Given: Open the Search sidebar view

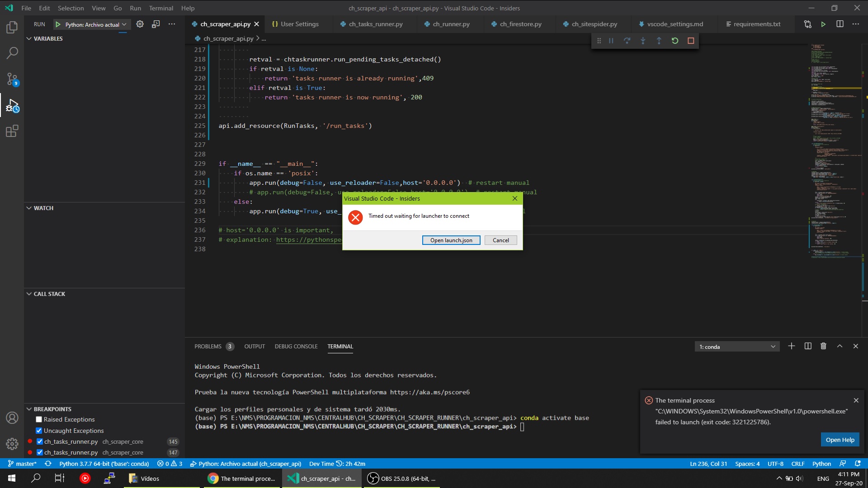Looking at the screenshot, I should coord(12,53).
